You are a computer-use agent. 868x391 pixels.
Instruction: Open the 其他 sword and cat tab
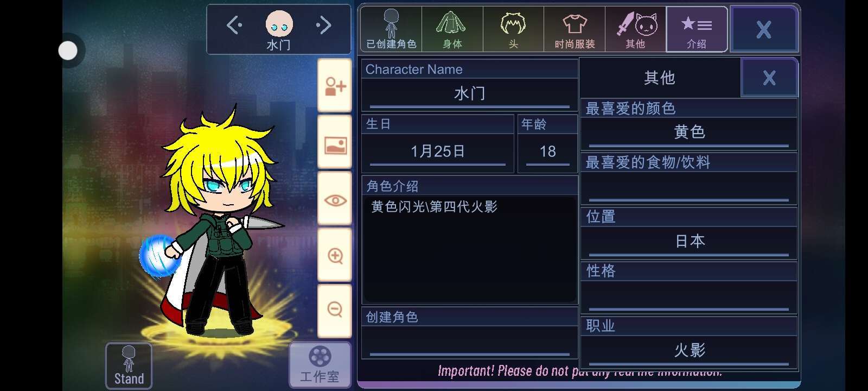635,29
